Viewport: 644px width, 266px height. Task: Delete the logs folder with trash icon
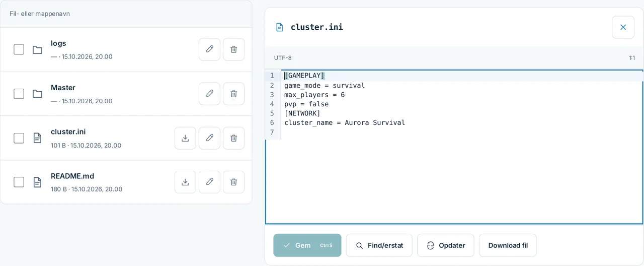[x=233, y=49]
